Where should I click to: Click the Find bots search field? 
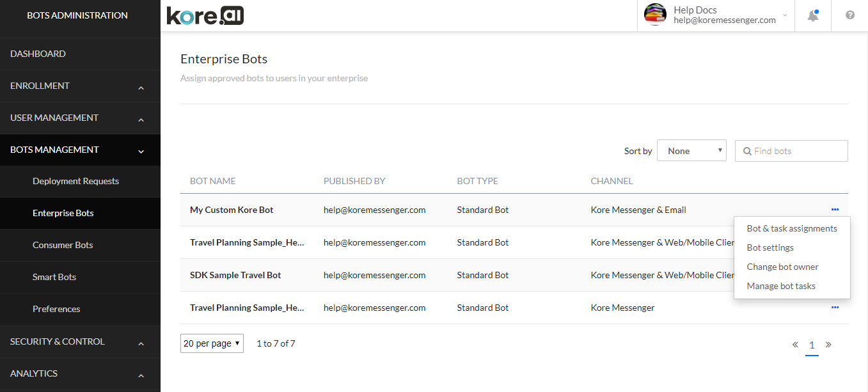pos(797,151)
